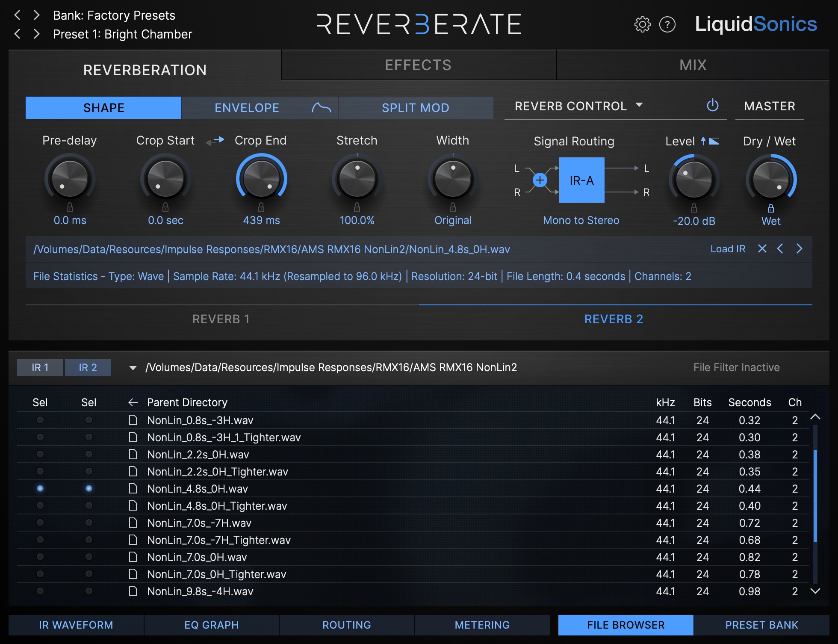Go to previous bank arrow
838x644 pixels.
18,15
